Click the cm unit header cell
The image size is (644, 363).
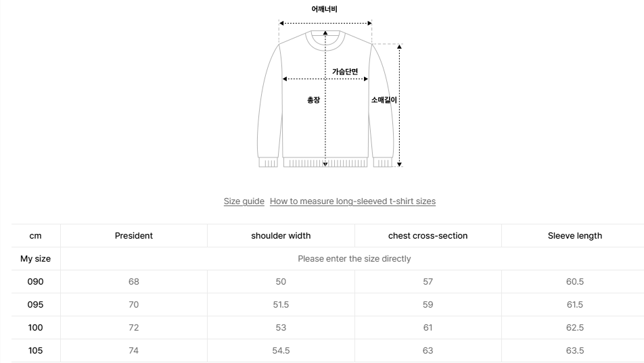coord(35,236)
